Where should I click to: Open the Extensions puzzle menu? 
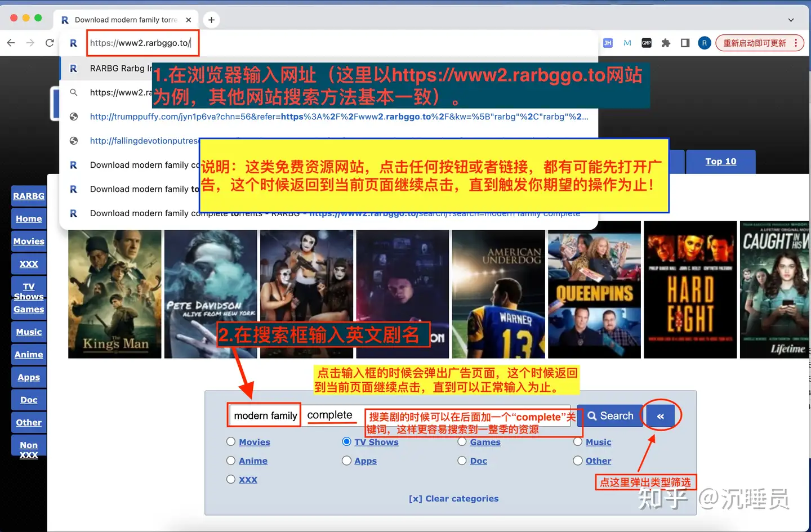click(666, 43)
